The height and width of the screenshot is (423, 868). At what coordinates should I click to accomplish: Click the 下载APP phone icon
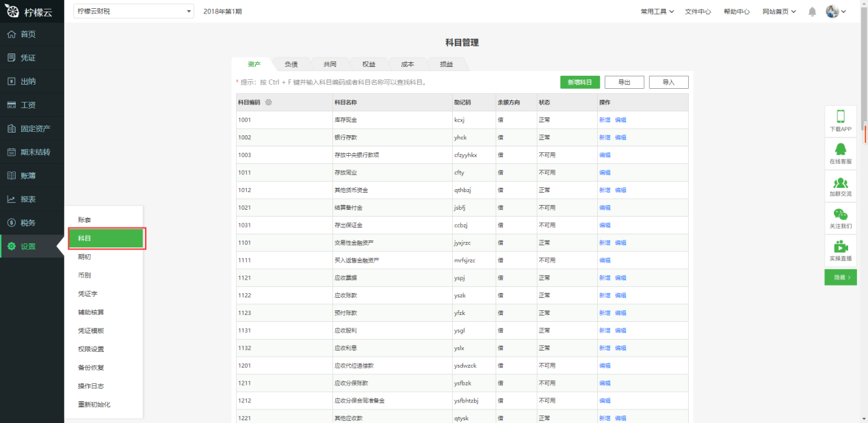pyautogui.click(x=841, y=116)
